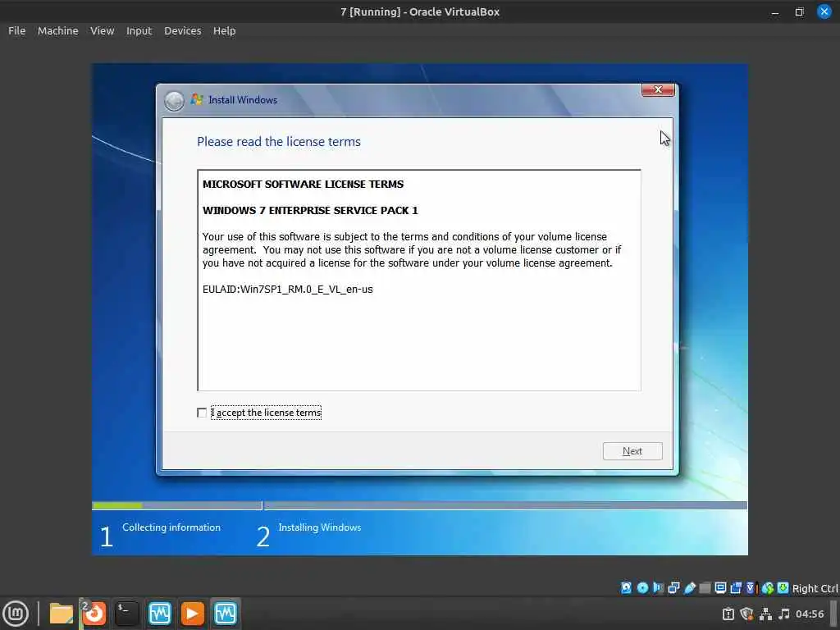This screenshot has height=630, width=840.
Task: Click the VirtualBox icon beside the terminal
Action: (160, 614)
